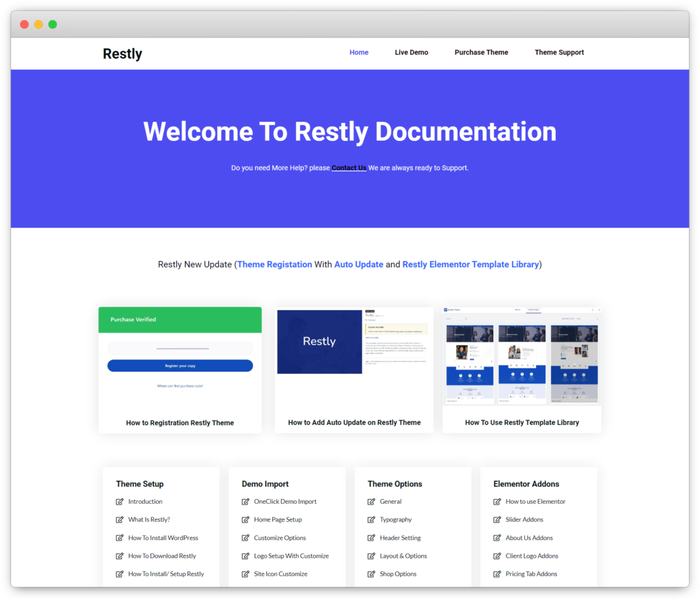Screen dimensions: 700x598
Task: Click the icon beside Header Setting
Action: 370,537
